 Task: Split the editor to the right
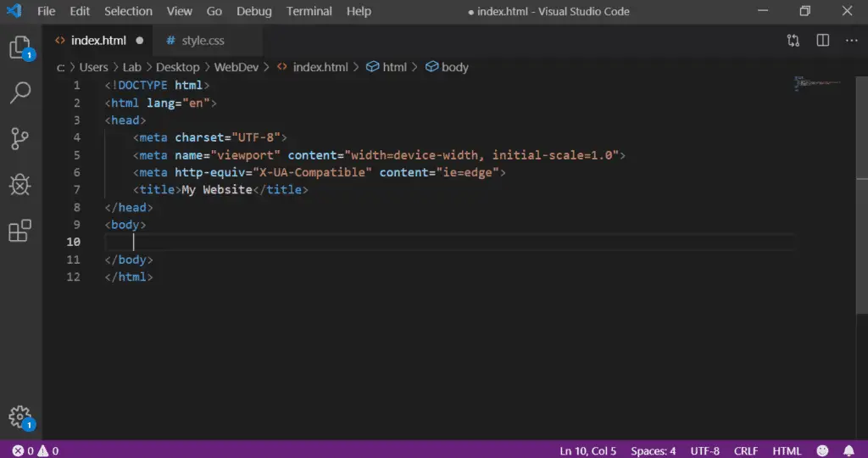point(822,41)
